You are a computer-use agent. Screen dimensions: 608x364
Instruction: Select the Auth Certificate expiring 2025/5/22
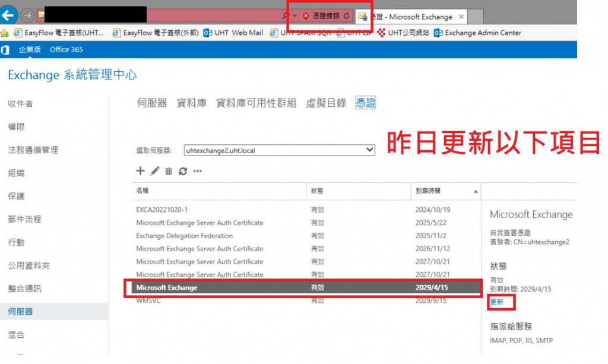click(306, 223)
